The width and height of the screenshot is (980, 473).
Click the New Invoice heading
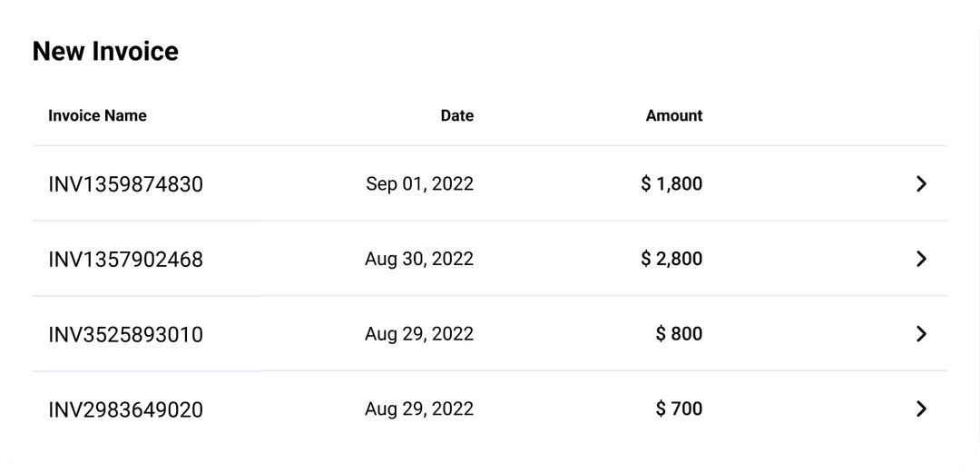pyautogui.click(x=105, y=52)
